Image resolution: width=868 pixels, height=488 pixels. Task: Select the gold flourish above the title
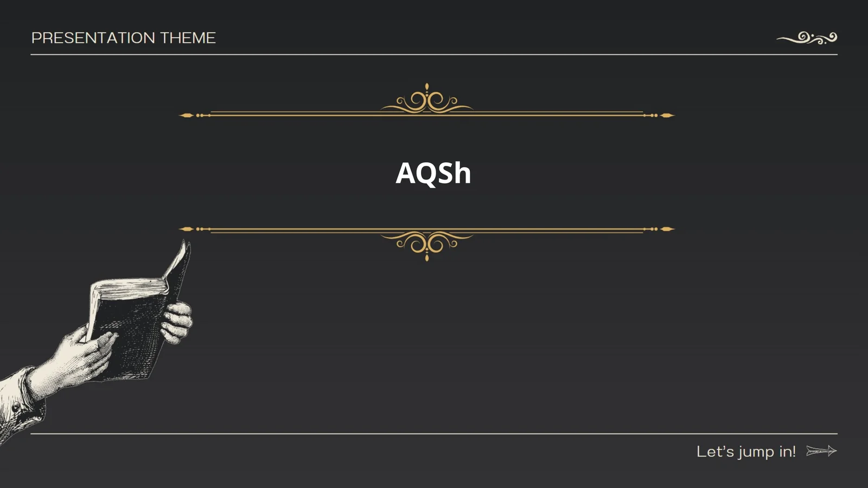pyautogui.click(x=427, y=100)
